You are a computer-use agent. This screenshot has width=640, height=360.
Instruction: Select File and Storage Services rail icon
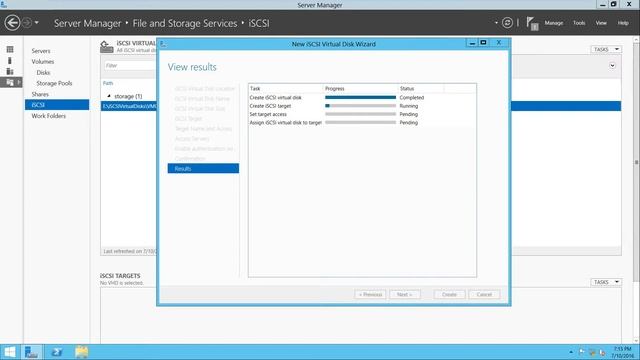coord(10,82)
